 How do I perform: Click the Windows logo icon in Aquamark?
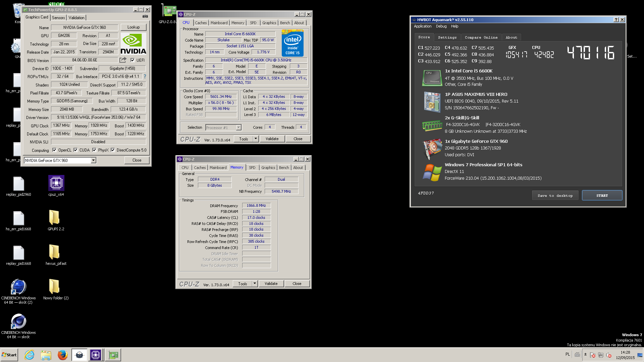432,172
